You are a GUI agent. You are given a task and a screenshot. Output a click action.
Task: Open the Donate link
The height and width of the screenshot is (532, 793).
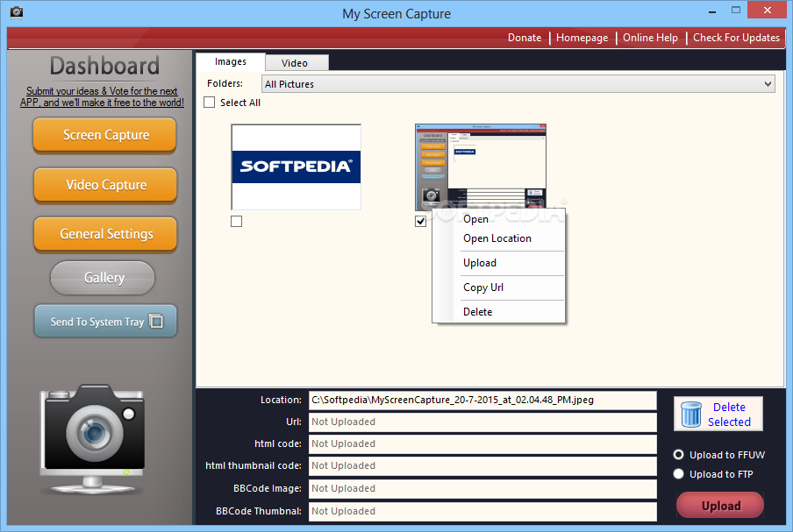point(525,38)
